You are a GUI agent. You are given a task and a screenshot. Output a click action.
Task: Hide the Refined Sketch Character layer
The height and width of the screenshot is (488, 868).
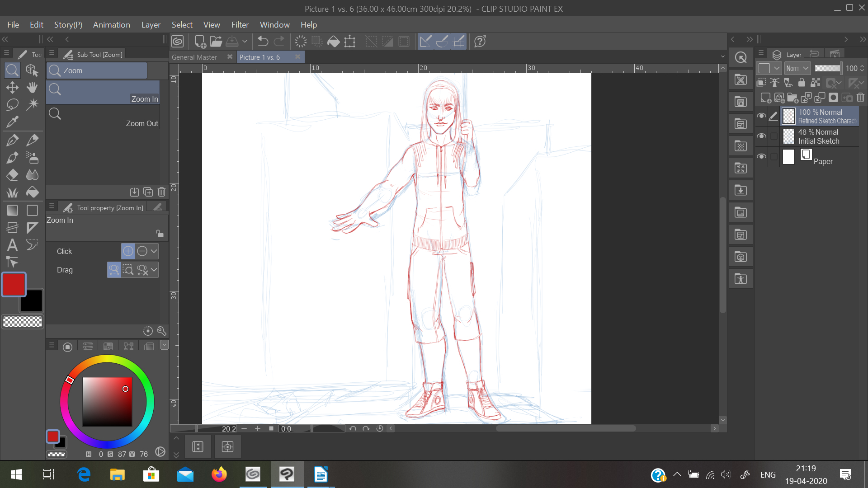coord(761,116)
